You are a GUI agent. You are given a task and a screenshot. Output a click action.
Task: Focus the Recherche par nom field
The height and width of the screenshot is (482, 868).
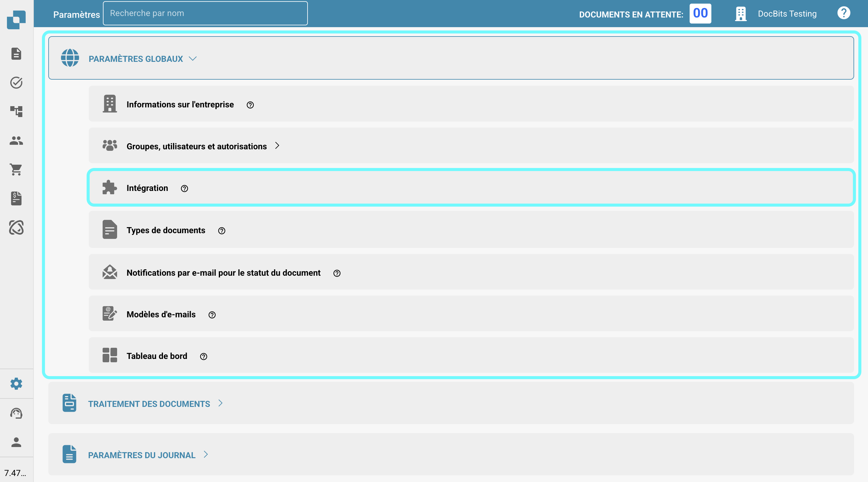(205, 14)
